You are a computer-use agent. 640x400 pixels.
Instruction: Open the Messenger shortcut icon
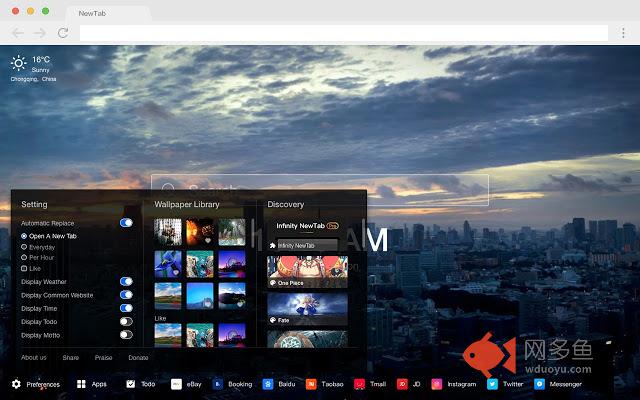click(539, 384)
